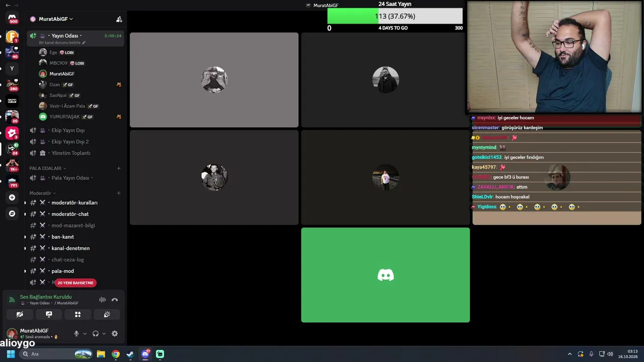The height and width of the screenshot is (362, 644).
Task: Share your screen button
Action: (49, 314)
